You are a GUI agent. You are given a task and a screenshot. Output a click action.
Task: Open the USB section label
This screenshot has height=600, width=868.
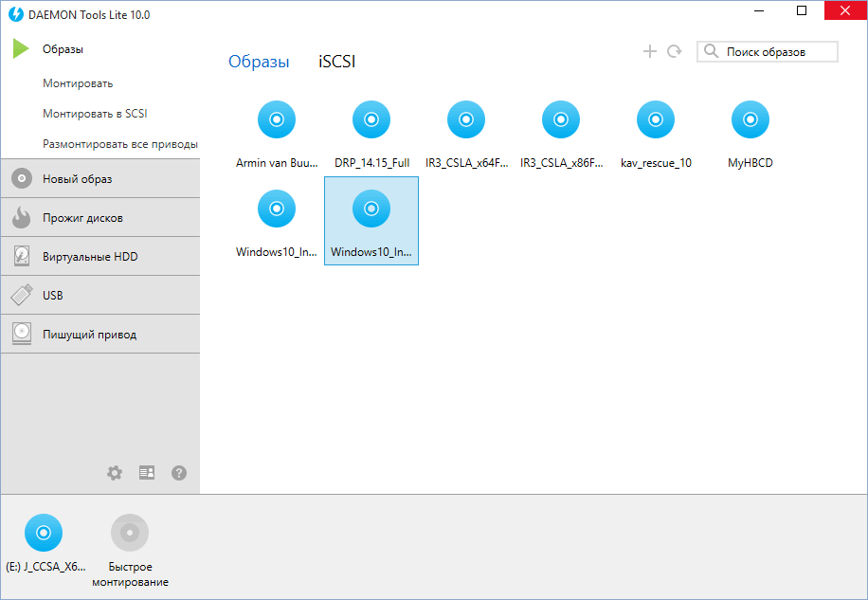[52, 296]
